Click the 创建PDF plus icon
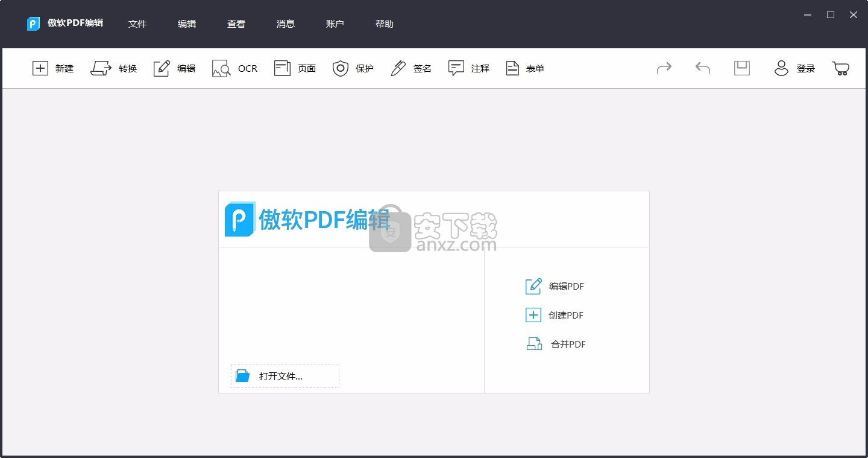 pos(533,315)
